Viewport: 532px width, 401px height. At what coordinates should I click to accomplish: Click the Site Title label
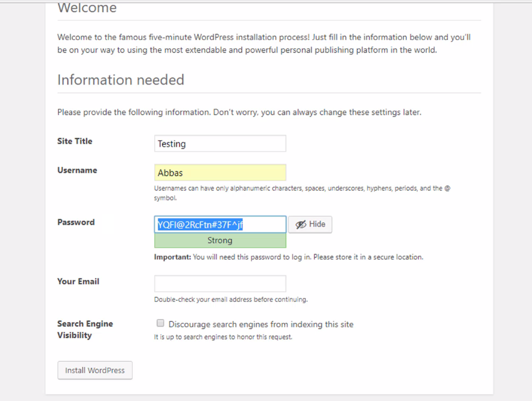[74, 141]
